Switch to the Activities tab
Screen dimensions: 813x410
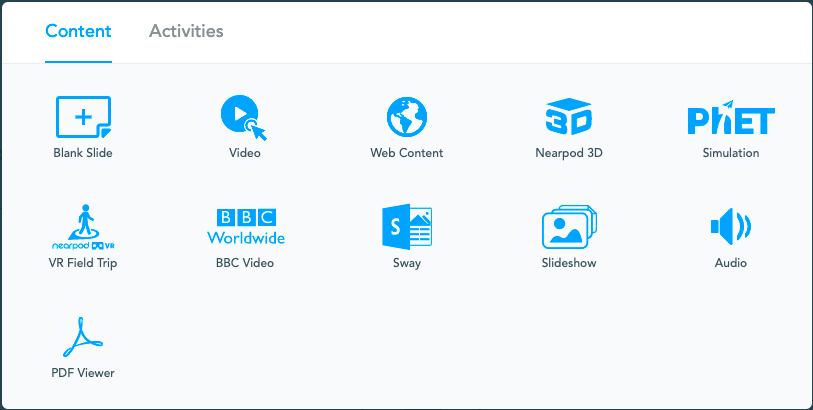pyautogui.click(x=186, y=31)
